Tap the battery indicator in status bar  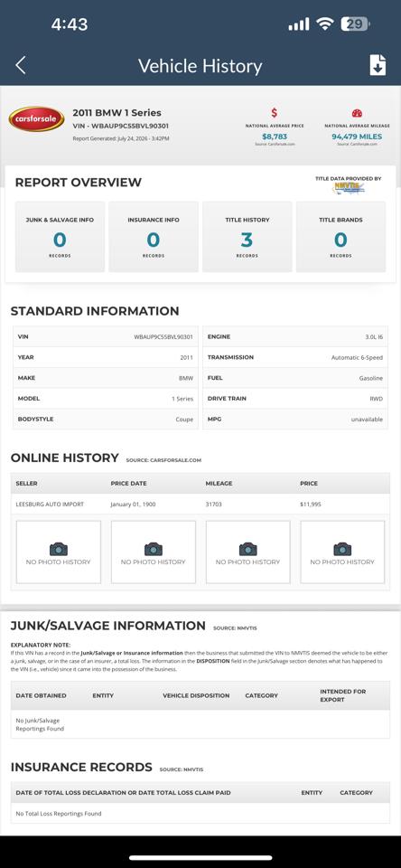(x=355, y=24)
